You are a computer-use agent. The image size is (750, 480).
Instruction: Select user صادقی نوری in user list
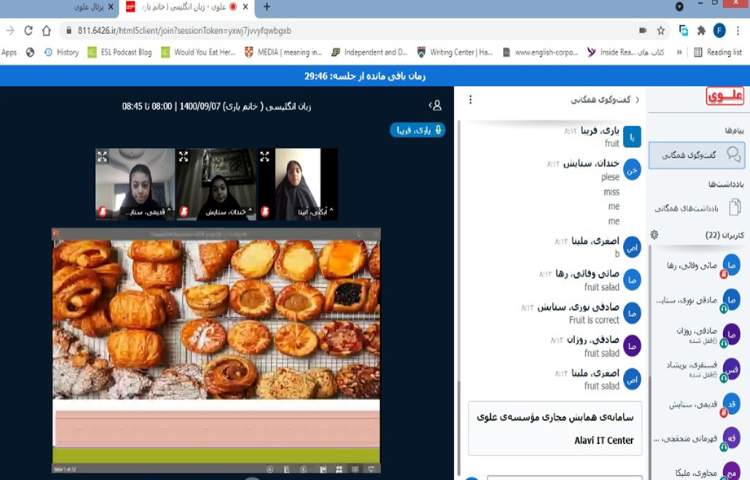point(698,300)
